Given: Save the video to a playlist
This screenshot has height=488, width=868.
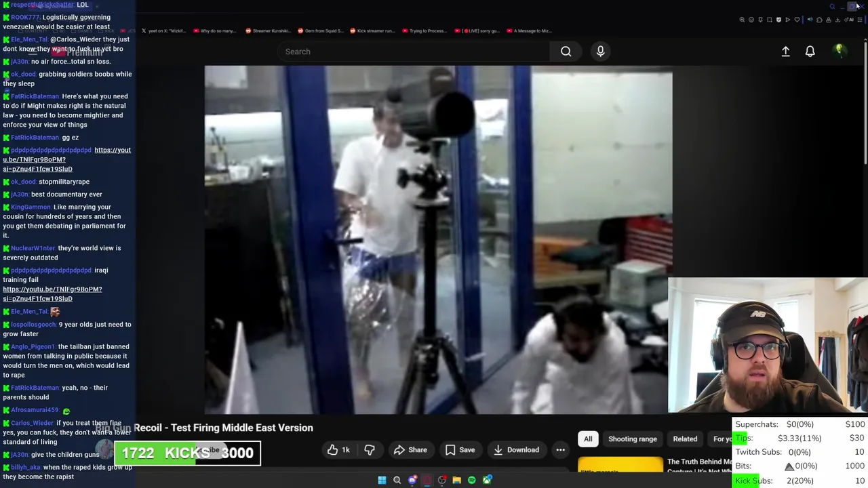Looking at the screenshot, I should [x=460, y=450].
